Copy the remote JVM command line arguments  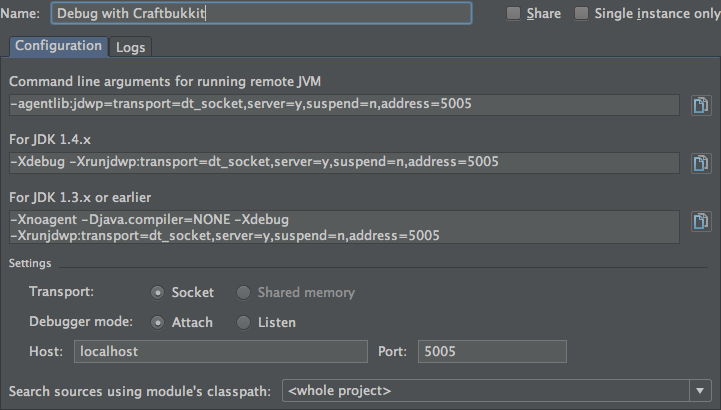click(x=701, y=105)
